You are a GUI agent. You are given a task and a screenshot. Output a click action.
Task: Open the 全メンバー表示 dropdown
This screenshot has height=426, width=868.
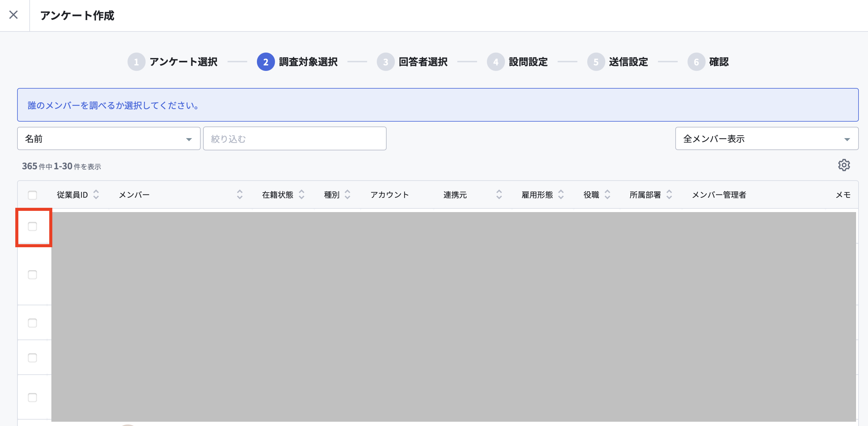[766, 138]
